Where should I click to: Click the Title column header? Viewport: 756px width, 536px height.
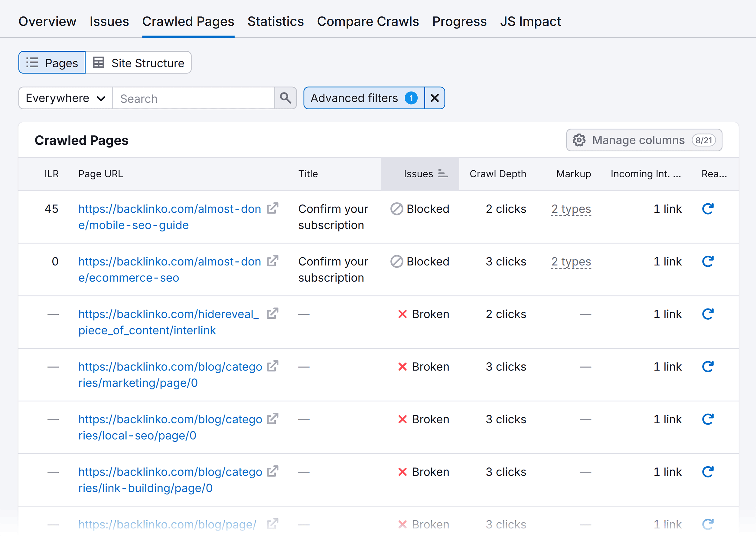308,174
